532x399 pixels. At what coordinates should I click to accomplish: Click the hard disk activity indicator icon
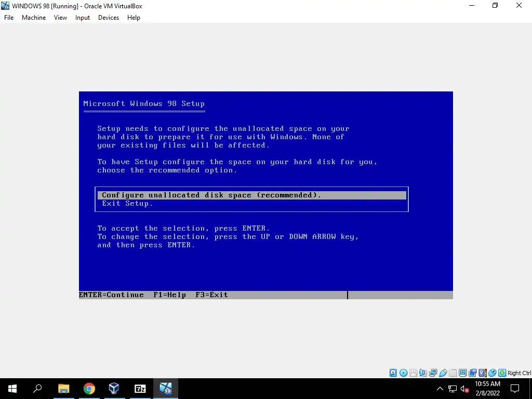click(x=393, y=373)
